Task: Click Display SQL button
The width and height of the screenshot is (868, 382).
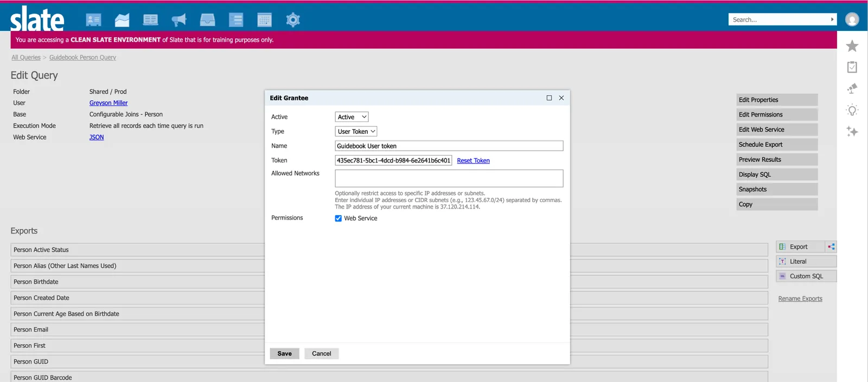Action: tap(777, 174)
